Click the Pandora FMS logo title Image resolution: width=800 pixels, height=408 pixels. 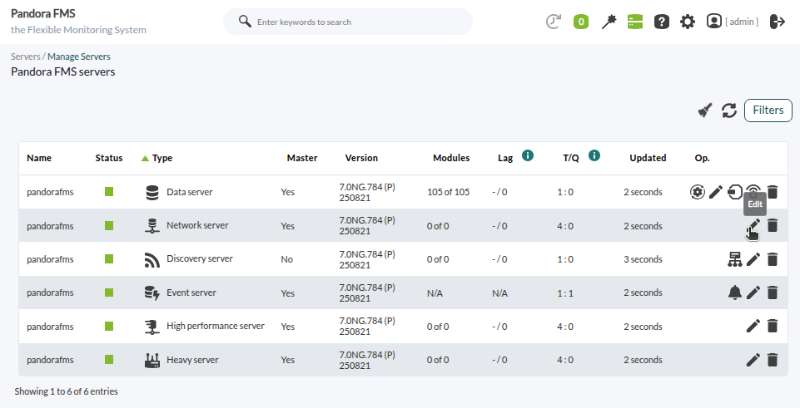pos(43,13)
